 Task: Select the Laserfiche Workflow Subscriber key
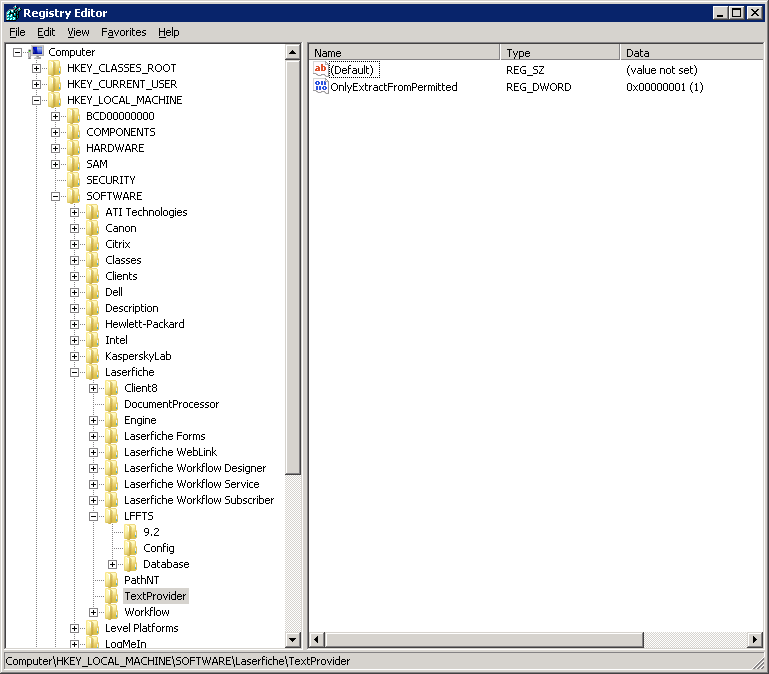point(199,500)
